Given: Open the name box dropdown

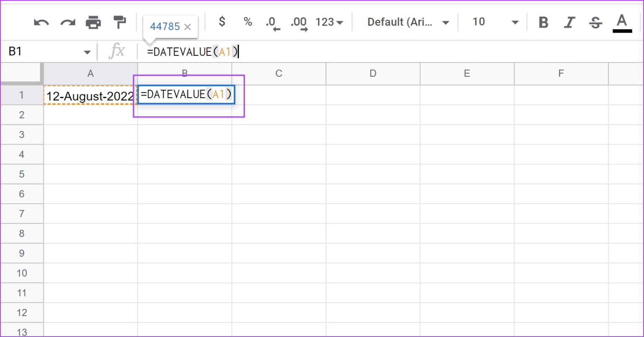Looking at the screenshot, I should tap(87, 51).
